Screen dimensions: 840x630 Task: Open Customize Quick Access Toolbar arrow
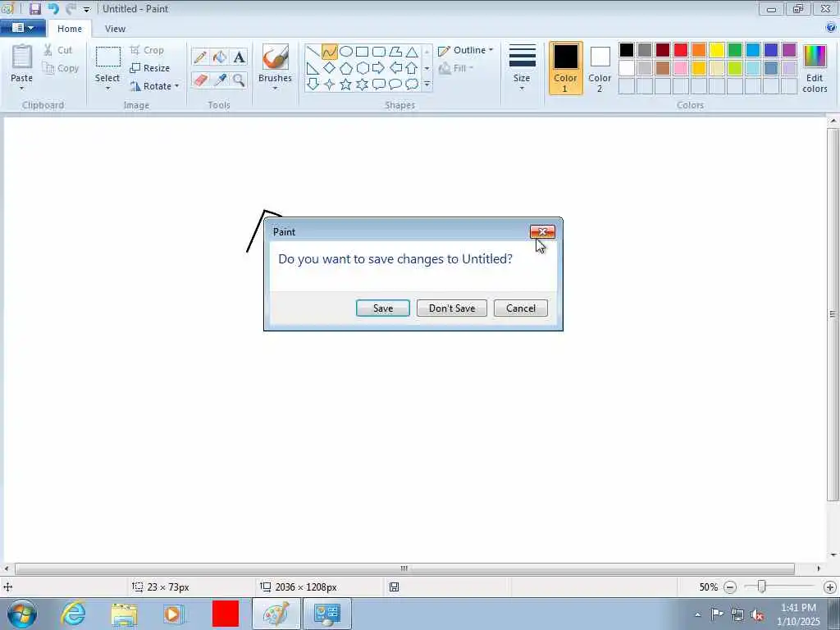87,10
